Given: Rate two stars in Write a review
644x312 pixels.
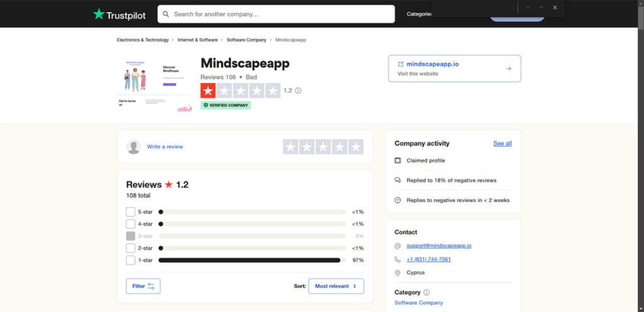Looking at the screenshot, I should (x=307, y=147).
